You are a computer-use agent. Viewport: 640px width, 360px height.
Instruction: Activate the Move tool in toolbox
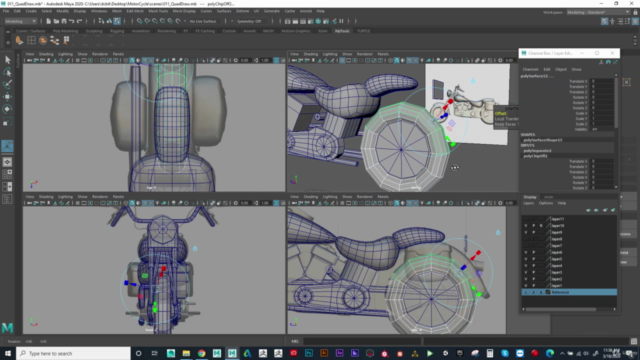click(x=7, y=97)
